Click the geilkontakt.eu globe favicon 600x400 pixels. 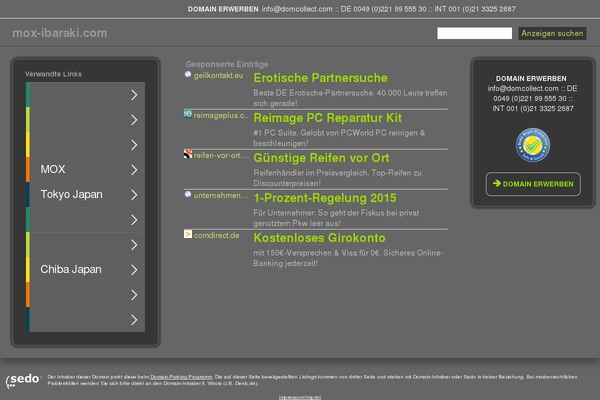pos(188,74)
